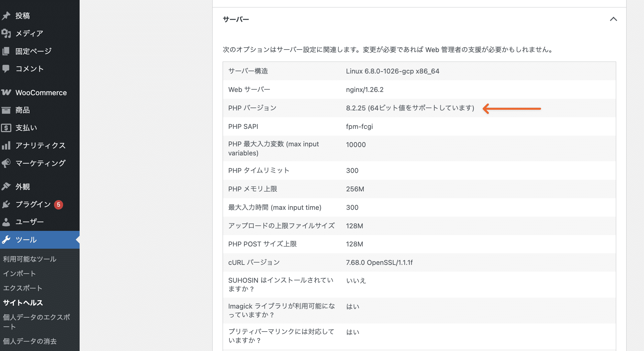Open 個人データの消去 link
Screen dimensions: 644x351
coord(30,341)
